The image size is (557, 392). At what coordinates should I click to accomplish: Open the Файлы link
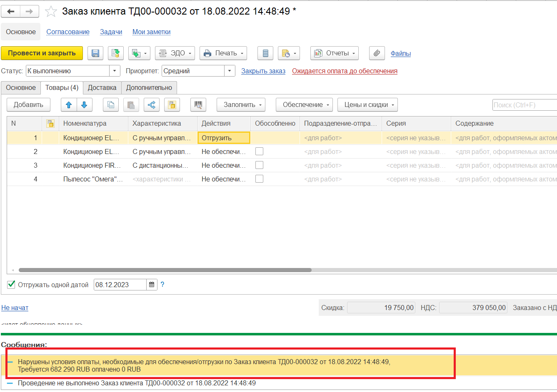[401, 54]
